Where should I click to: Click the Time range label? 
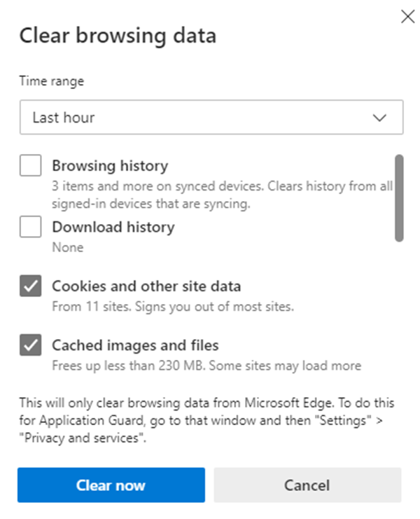51,81
